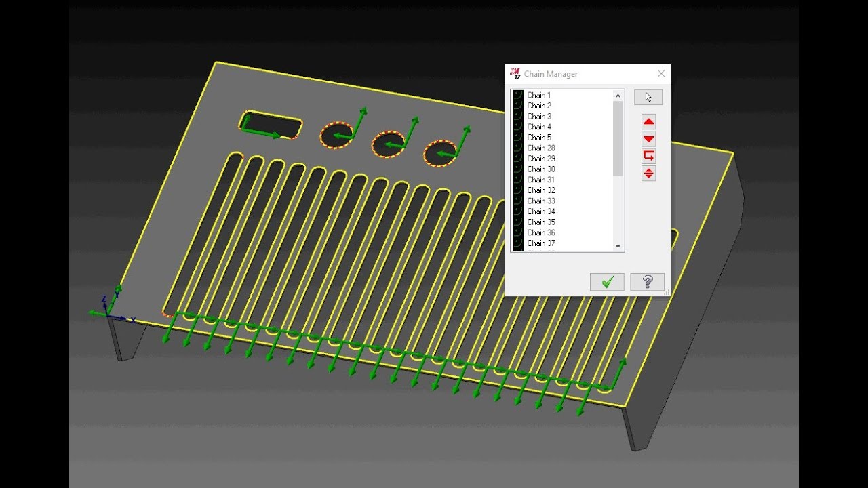Select Chain 2 in the list

coord(539,106)
